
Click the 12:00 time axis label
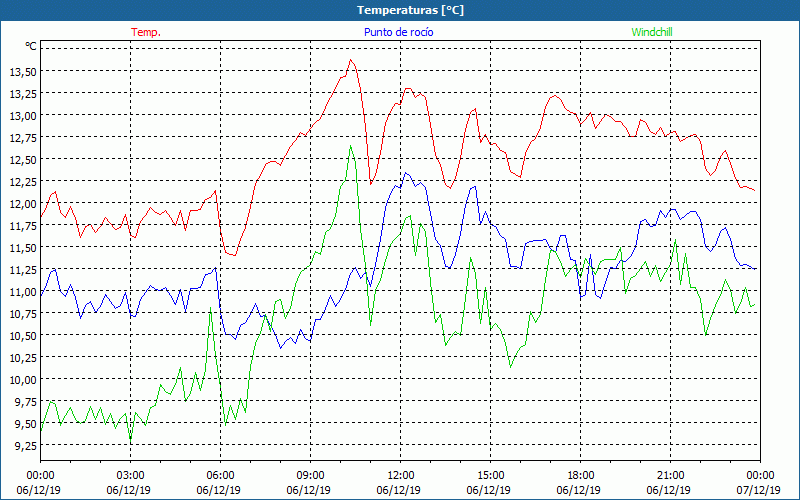(401, 476)
